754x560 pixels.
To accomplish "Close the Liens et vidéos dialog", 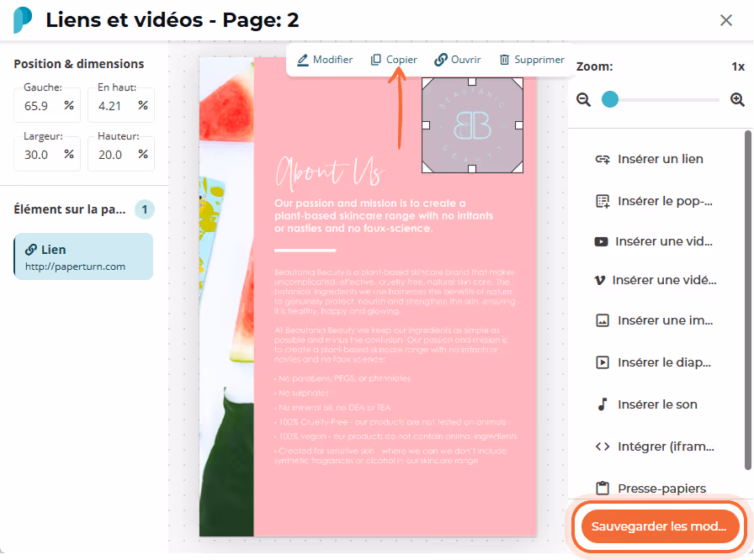I will pyautogui.click(x=726, y=20).
